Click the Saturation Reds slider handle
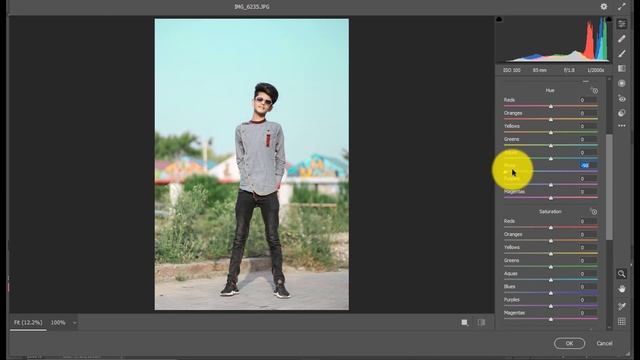This screenshot has width=640, height=360. click(551, 227)
